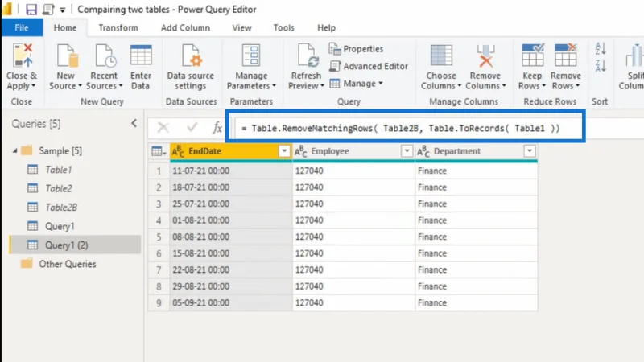The width and height of the screenshot is (644, 362).
Task: Click cell 29-08-21 00:00
Action: 231,286
